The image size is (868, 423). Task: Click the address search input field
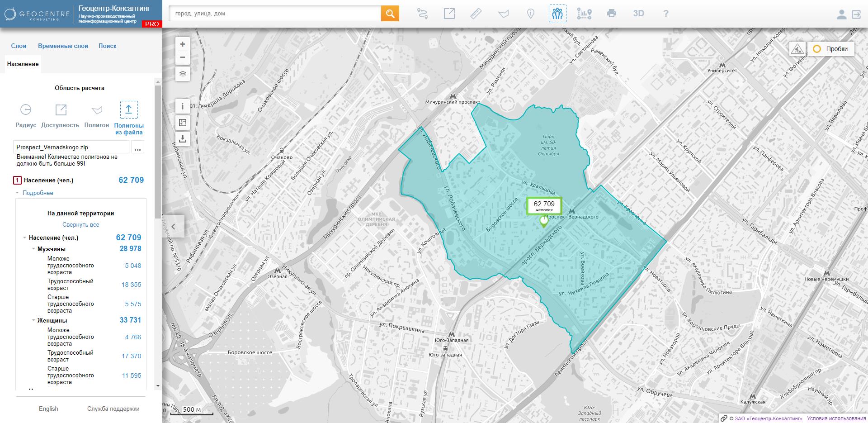[275, 14]
